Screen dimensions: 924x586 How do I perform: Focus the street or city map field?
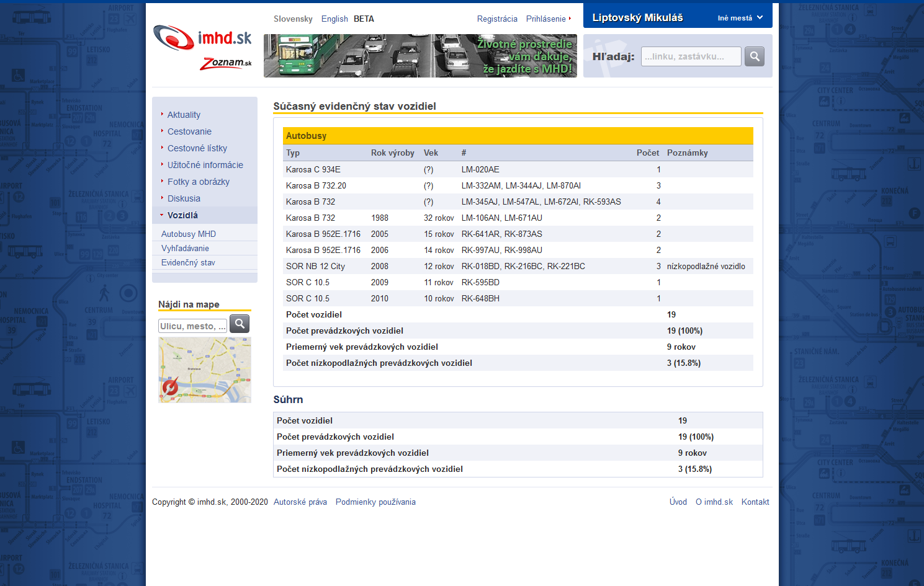[x=193, y=326]
